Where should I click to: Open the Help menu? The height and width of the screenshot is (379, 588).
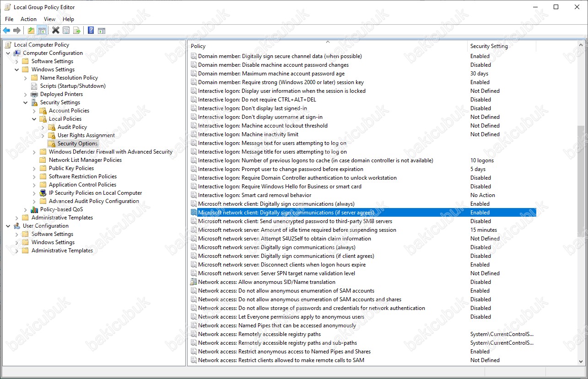tap(68, 19)
